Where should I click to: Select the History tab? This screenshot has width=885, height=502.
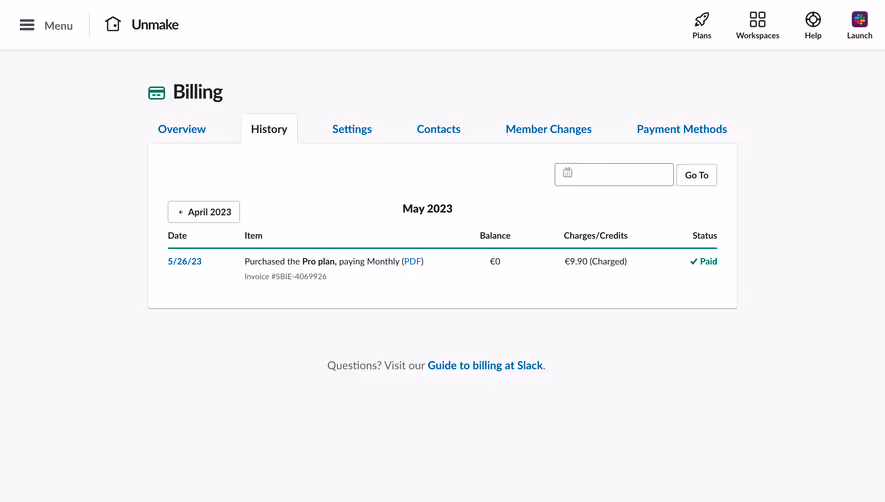269,129
